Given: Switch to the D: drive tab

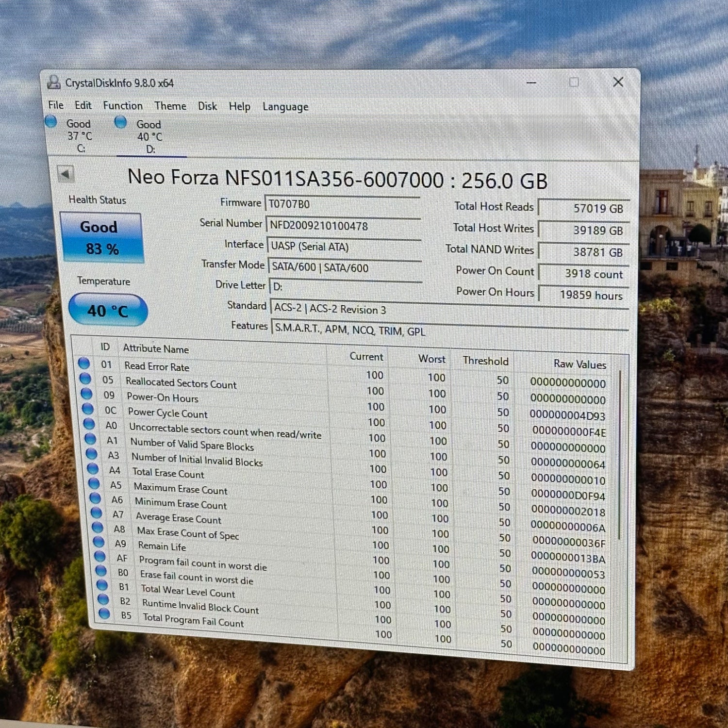Looking at the screenshot, I should coord(150,137).
